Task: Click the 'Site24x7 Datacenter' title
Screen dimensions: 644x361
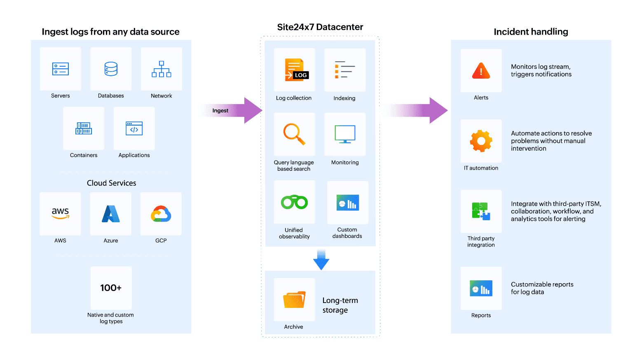Action: pos(320,27)
